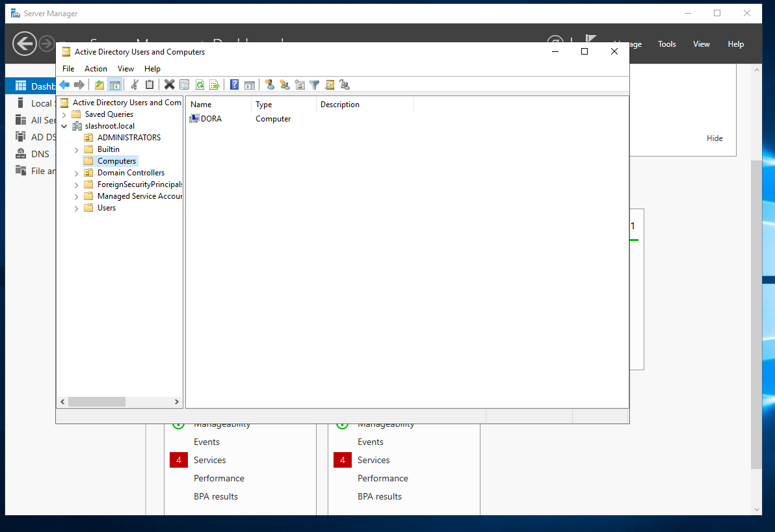The height and width of the screenshot is (532, 775).
Task: Expand the Domain Controllers node
Action: click(x=77, y=173)
